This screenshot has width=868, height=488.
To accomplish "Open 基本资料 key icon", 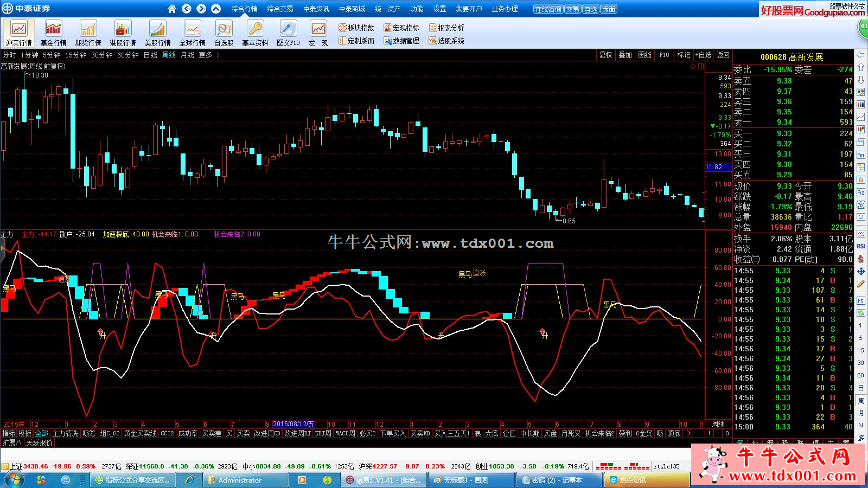I will click(x=255, y=33).
